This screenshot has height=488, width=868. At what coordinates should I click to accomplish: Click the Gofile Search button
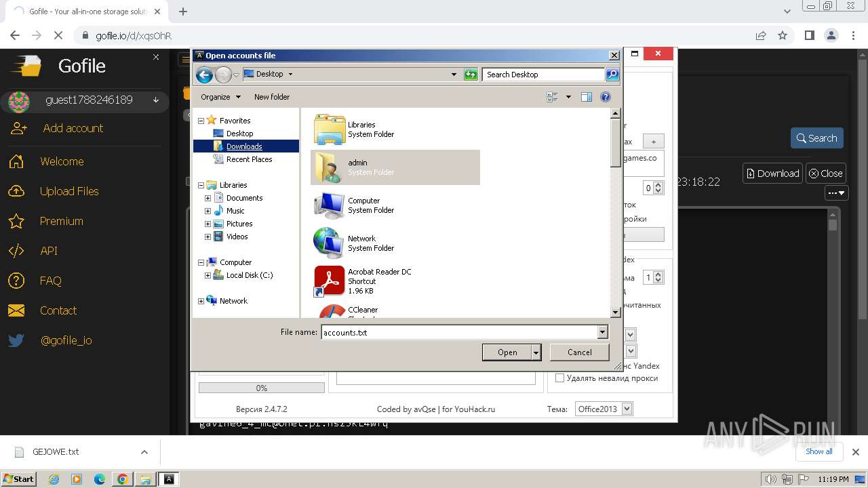pyautogui.click(x=816, y=138)
